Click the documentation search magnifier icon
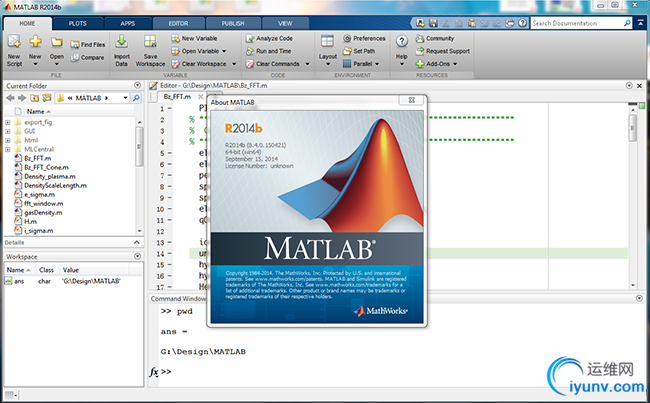The width and height of the screenshot is (650, 403). pyautogui.click(x=627, y=23)
